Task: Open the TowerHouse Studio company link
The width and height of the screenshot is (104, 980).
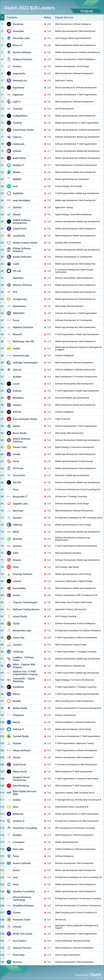Action: pos(23,130)
